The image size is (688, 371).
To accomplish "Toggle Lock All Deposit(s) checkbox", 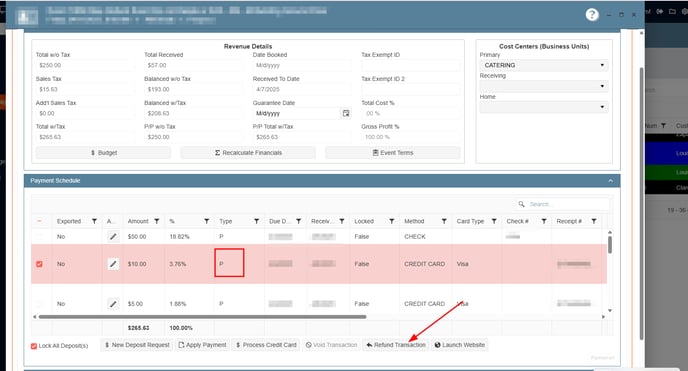I will tap(34, 346).
